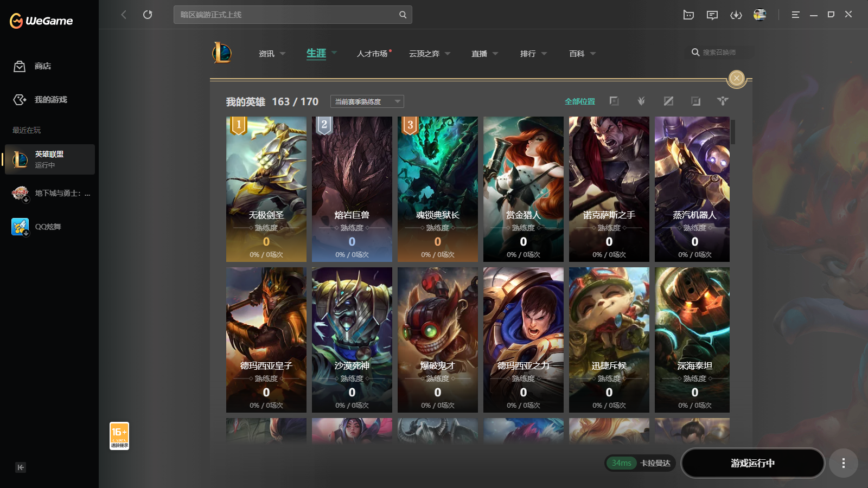Open the download manager icon
The image size is (868, 488).
point(736,15)
